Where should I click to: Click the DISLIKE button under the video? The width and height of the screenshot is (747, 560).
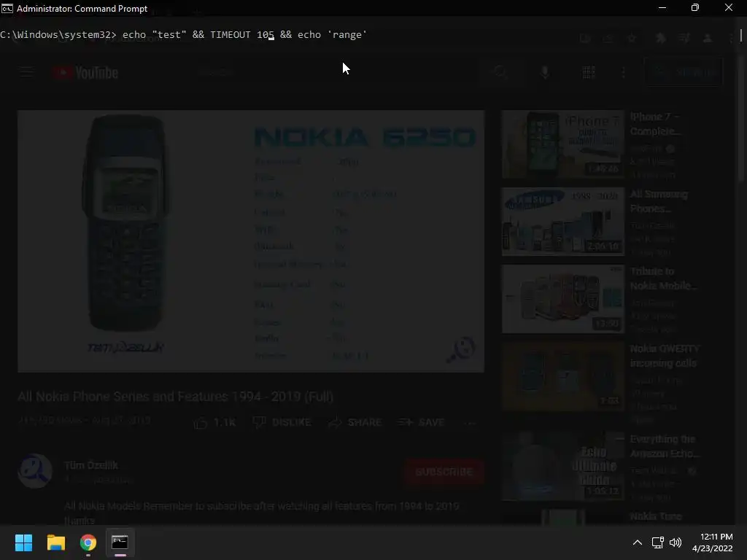[282, 422]
